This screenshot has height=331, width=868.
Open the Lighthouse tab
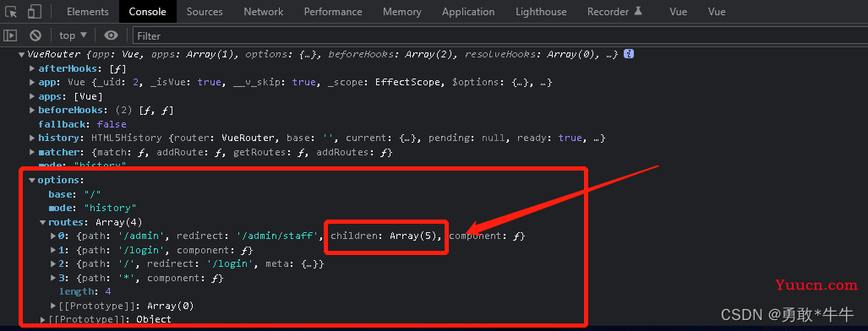coord(541,12)
